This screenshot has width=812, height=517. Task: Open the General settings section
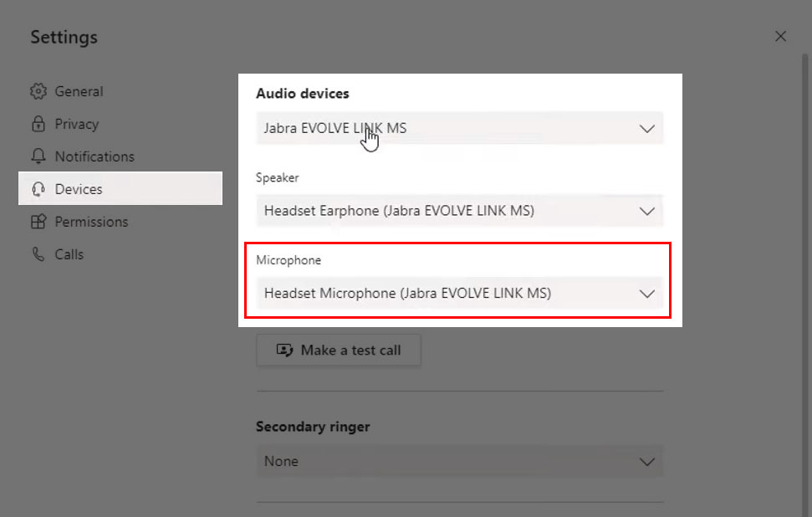point(79,91)
